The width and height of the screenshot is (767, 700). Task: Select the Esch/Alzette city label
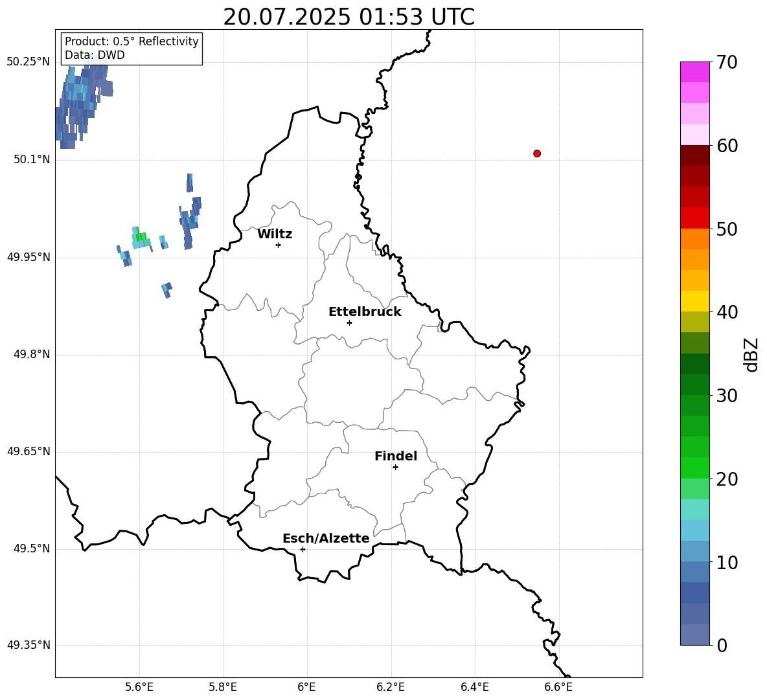326,538
